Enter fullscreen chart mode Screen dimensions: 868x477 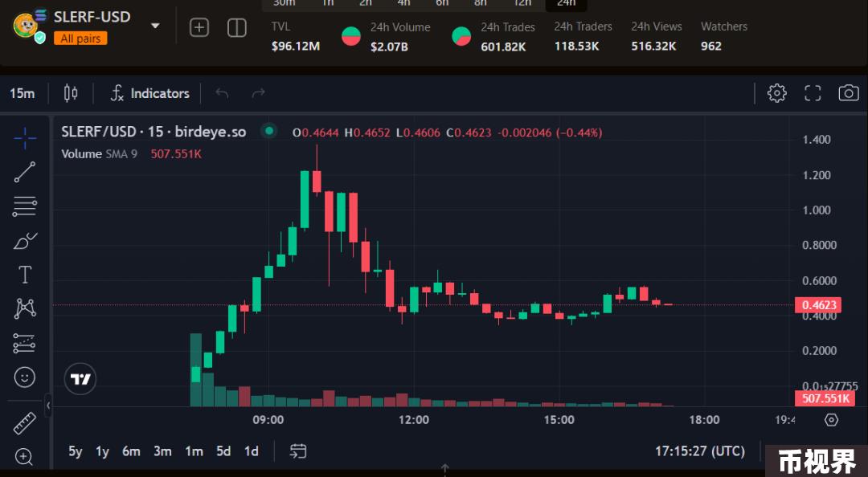(813, 93)
